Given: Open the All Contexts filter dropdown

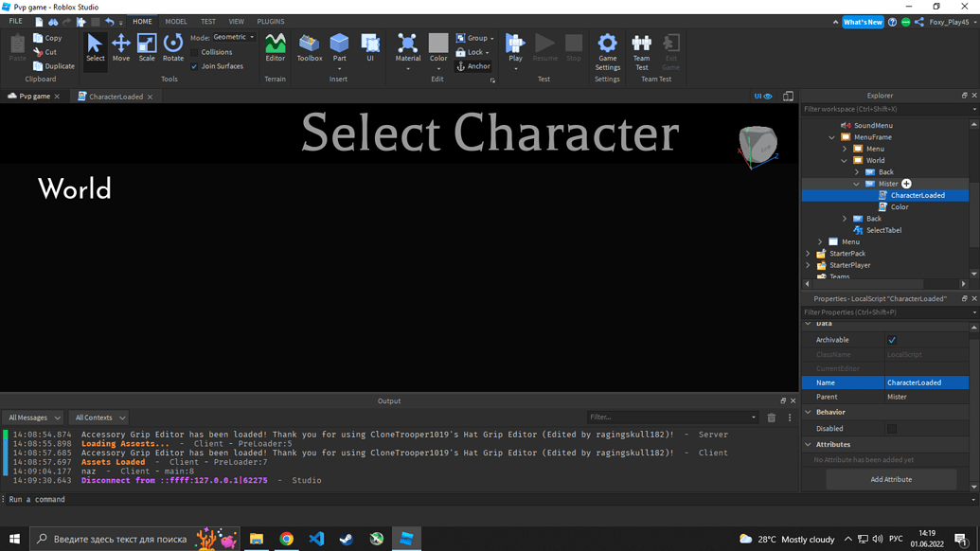Looking at the screenshot, I should pyautogui.click(x=98, y=418).
